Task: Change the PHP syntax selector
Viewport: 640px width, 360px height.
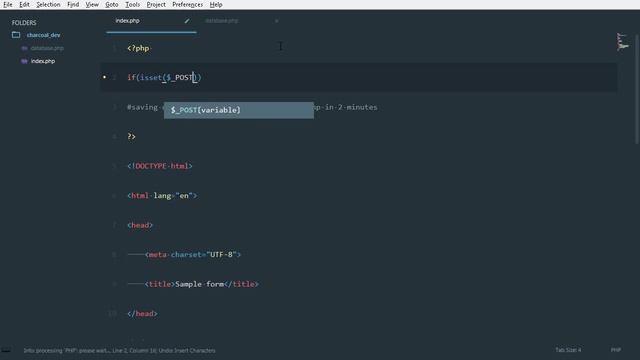Action: (x=616, y=350)
